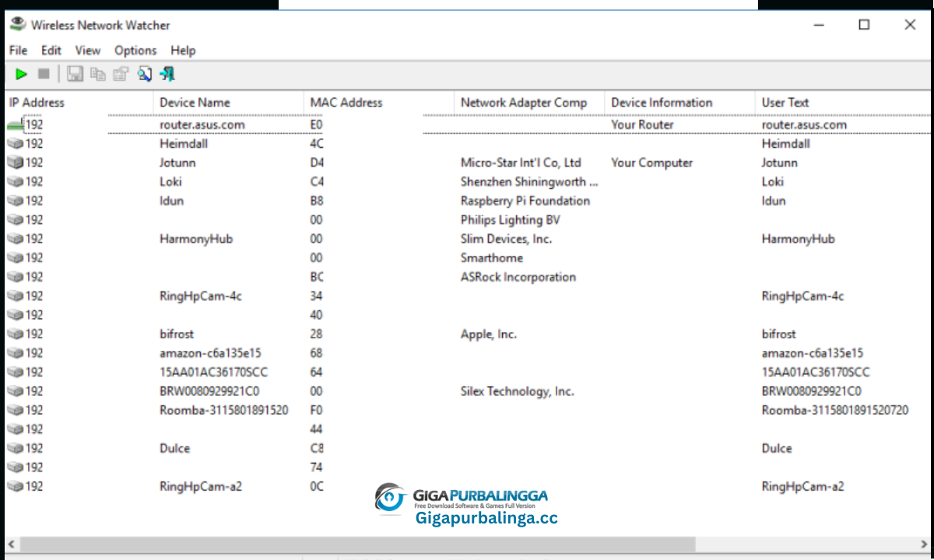Click 'Your Computer' device information cell
The height and width of the screenshot is (560, 934).
[651, 163]
